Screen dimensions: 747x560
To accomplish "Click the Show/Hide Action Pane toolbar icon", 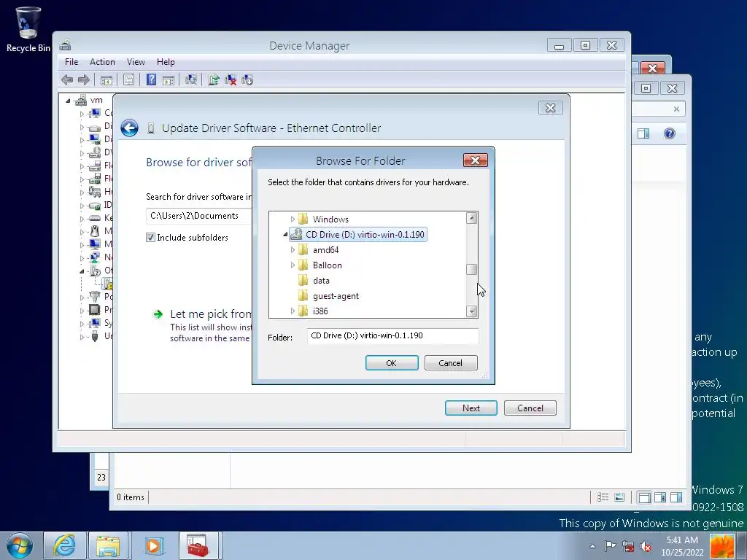I will (x=169, y=80).
